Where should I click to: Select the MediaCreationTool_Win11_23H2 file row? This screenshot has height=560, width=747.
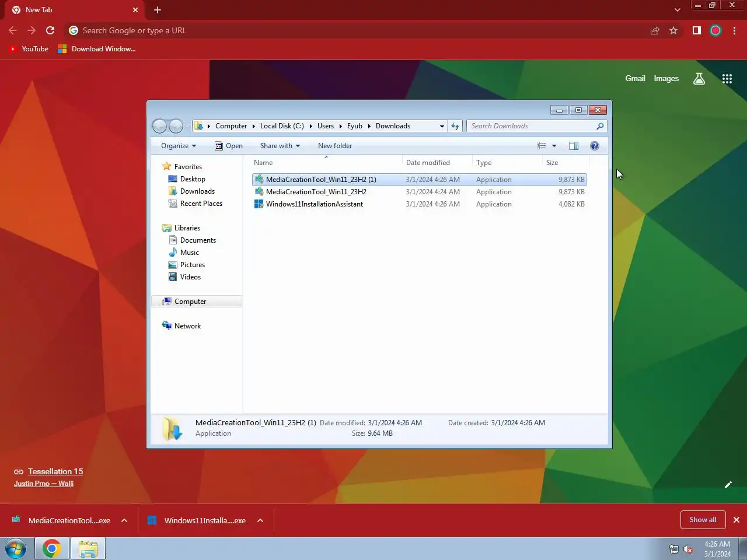tap(419, 192)
